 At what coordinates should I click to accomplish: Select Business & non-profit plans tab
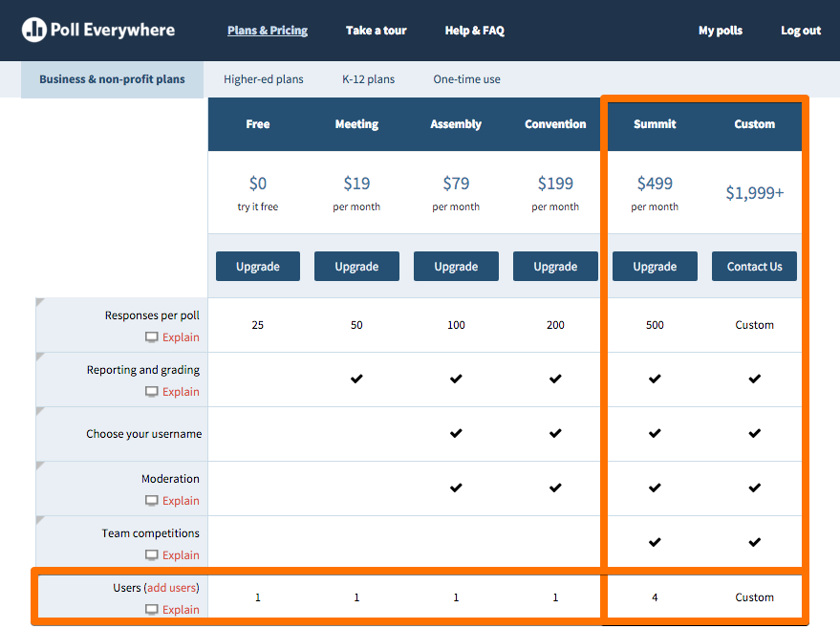coord(112,79)
